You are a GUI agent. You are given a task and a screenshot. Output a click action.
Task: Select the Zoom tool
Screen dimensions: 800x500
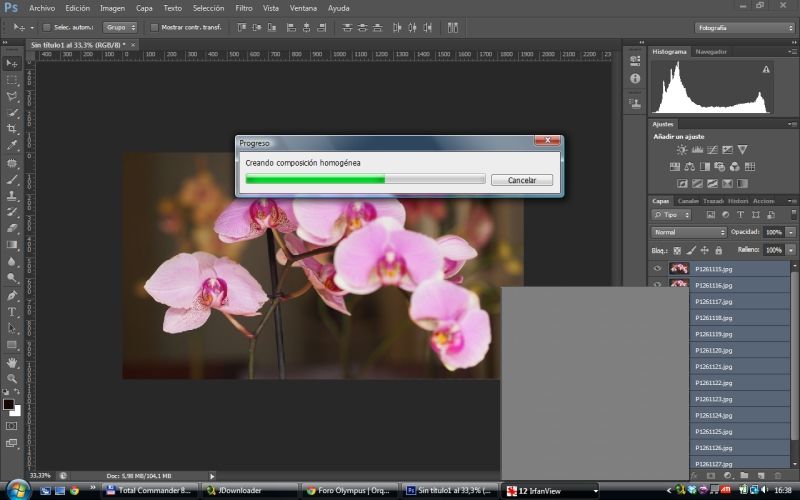pos(12,379)
